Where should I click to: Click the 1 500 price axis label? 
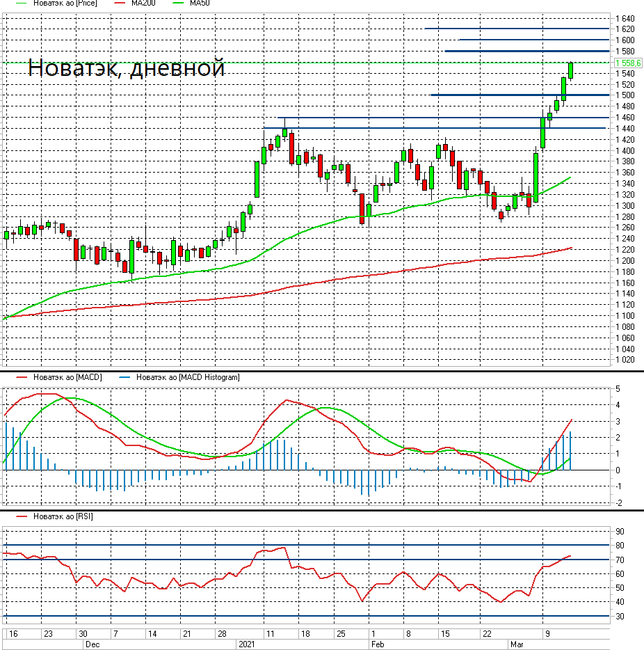pyautogui.click(x=625, y=95)
